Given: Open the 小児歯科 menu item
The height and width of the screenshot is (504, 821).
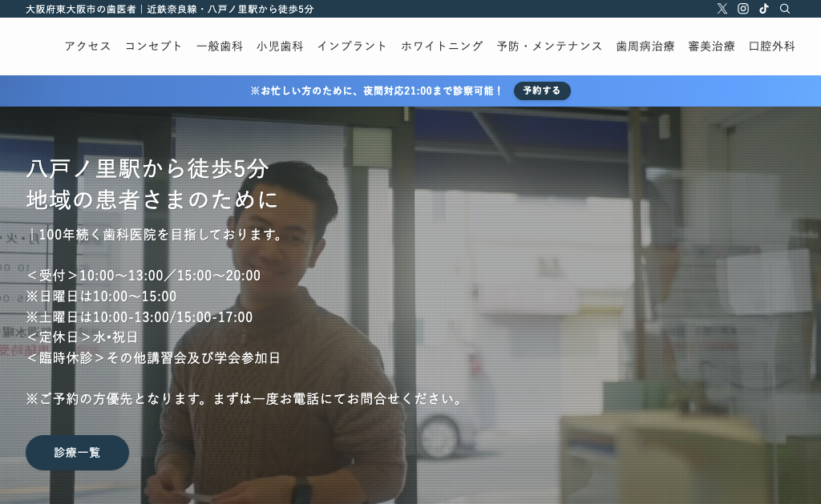Looking at the screenshot, I should tap(280, 46).
